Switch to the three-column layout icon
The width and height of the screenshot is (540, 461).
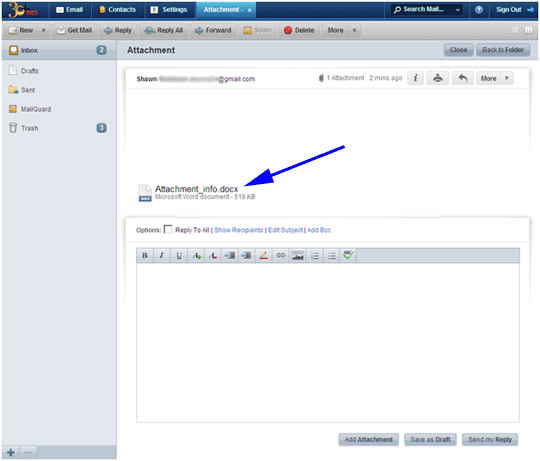coord(529,30)
